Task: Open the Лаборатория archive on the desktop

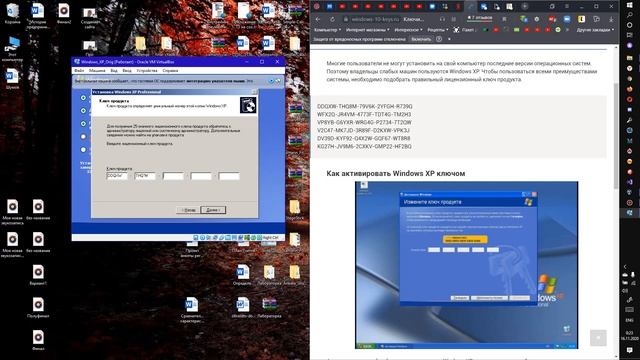Action: point(269,307)
